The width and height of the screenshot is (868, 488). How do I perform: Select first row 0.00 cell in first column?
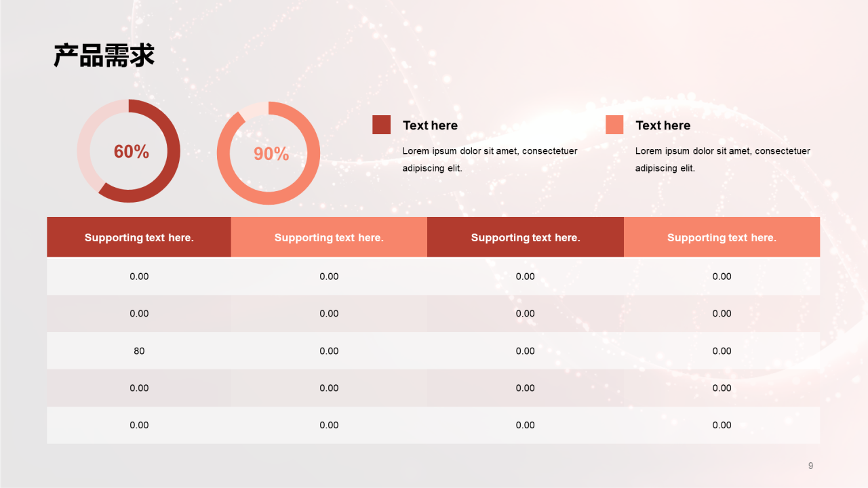139,277
